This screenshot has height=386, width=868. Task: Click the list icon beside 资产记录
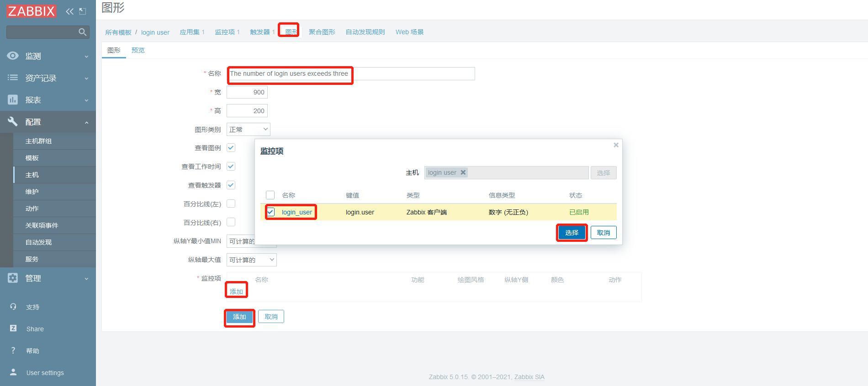click(13, 78)
